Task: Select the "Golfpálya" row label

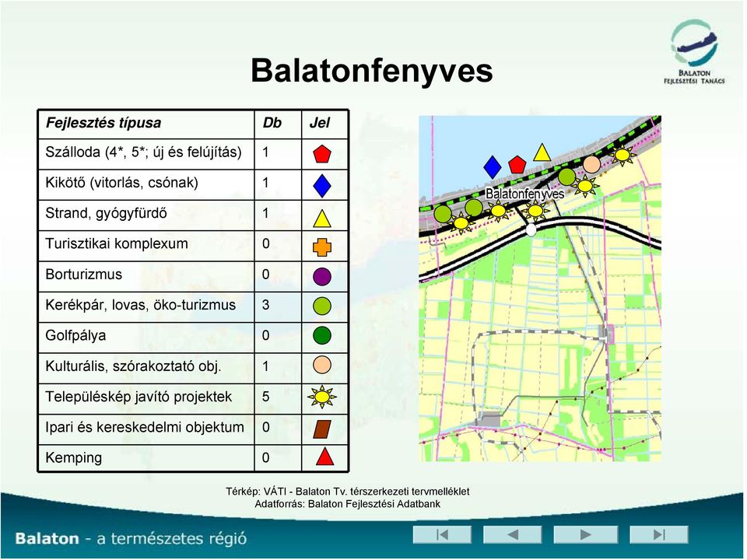Action: tap(75, 336)
